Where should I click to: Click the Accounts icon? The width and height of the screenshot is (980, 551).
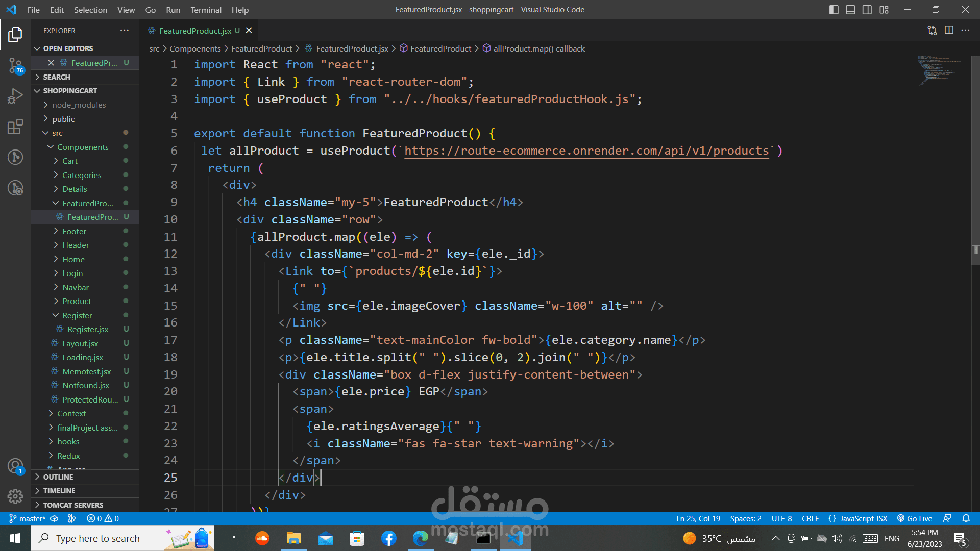point(15,466)
